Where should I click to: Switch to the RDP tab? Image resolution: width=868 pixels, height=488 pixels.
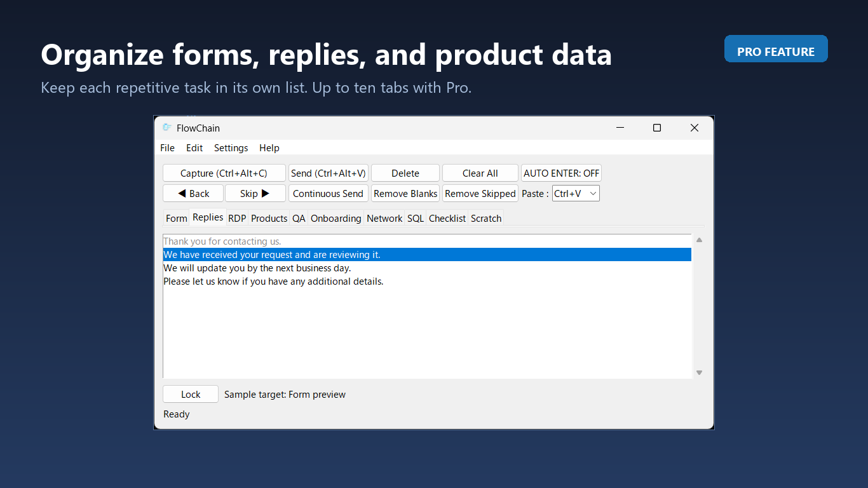click(237, 218)
